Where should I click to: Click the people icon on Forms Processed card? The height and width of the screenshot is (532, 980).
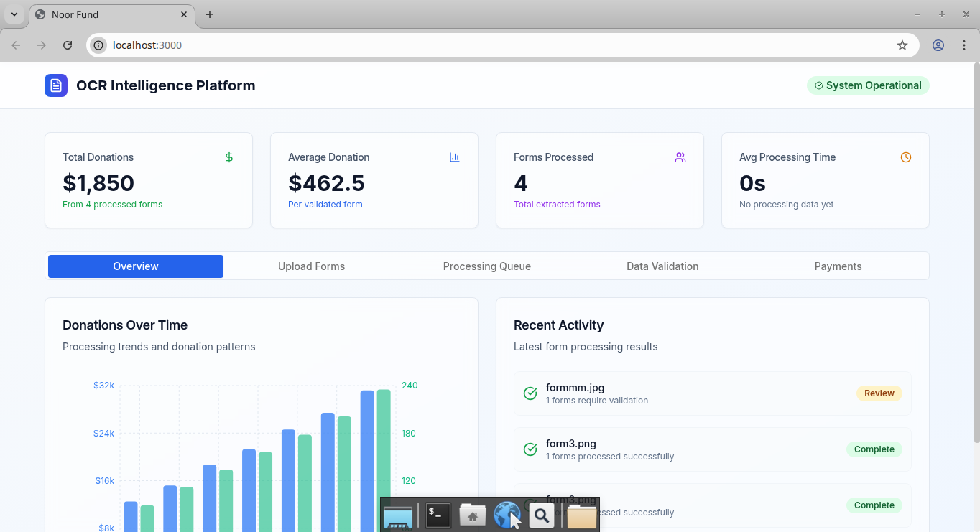coord(680,157)
